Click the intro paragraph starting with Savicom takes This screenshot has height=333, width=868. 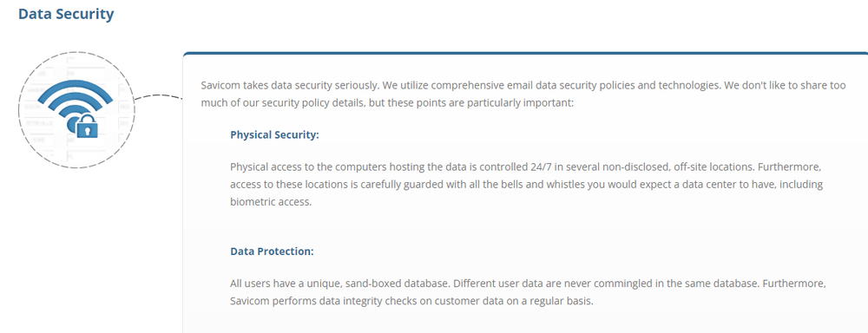click(x=523, y=95)
